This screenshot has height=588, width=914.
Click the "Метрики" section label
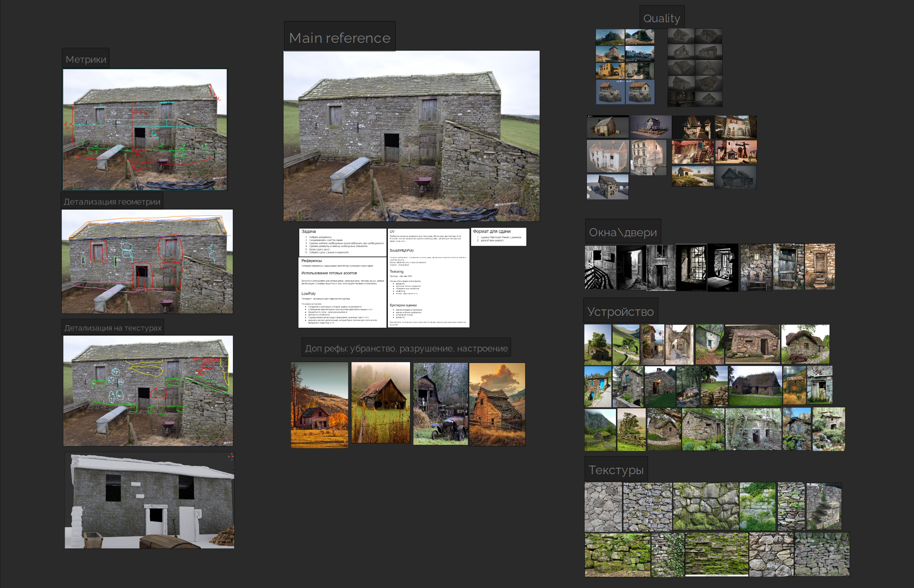(86, 59)
